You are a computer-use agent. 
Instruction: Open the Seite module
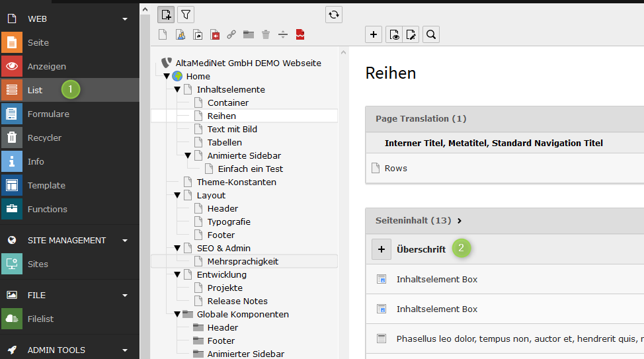tap(38, 43)
